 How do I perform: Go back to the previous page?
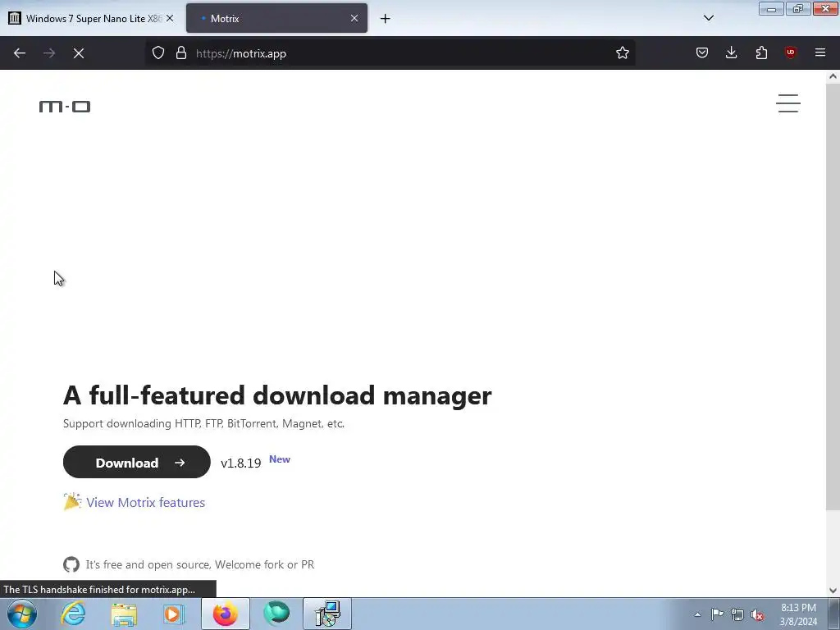pos(20,53)
